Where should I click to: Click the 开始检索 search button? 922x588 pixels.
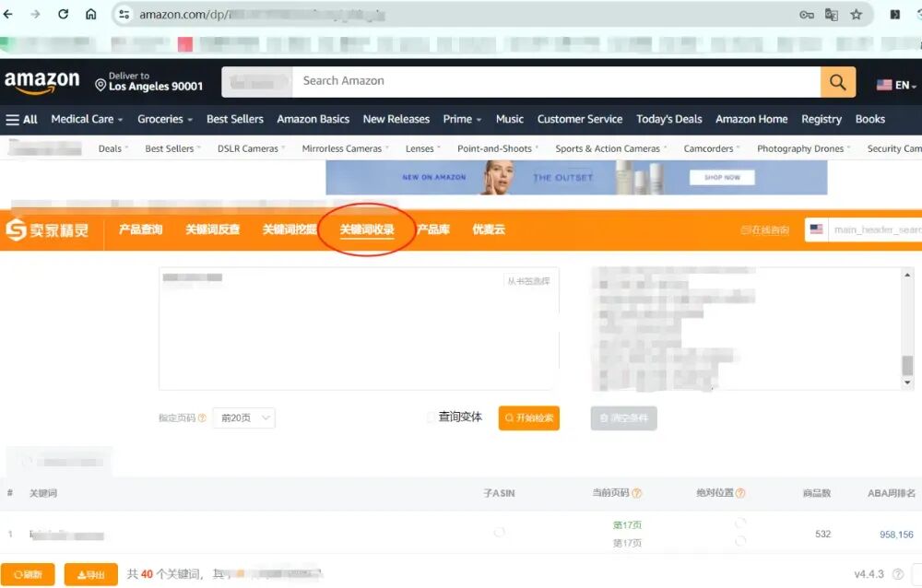528,417
